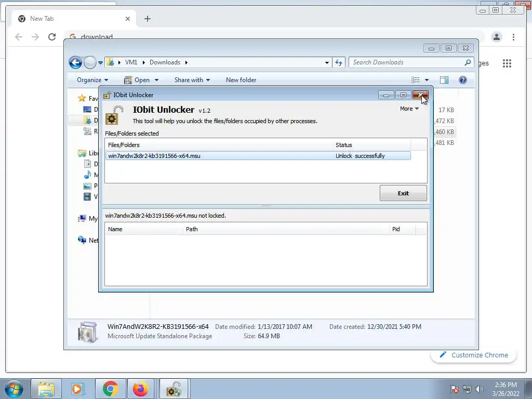Click the Action Center flag tray icon
The width and height of the screenshot is (532, 399).
point(454,389)
